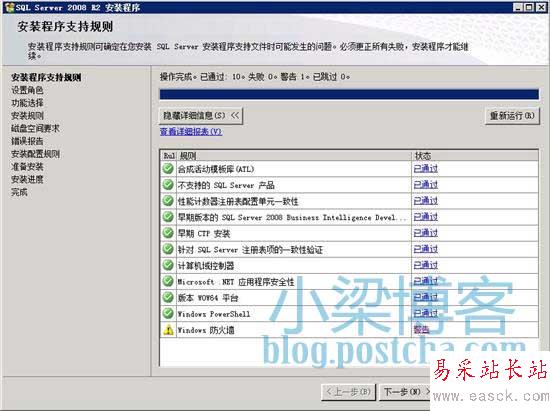550x411 pixels.
Task: Click green check icon for 计算机域控制器
Action: click(x=168, y=265)
